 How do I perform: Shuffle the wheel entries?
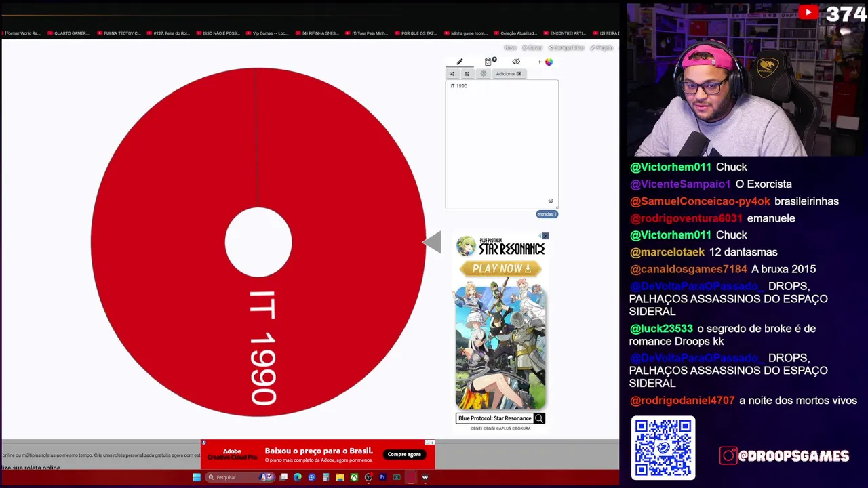click(452, 74)
